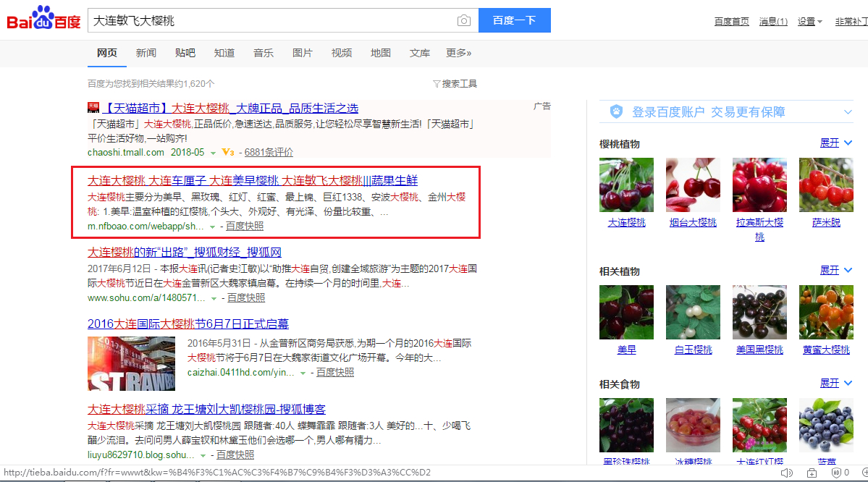
Task: Click 美早 thumbnail image
Action: click(627, 312)
